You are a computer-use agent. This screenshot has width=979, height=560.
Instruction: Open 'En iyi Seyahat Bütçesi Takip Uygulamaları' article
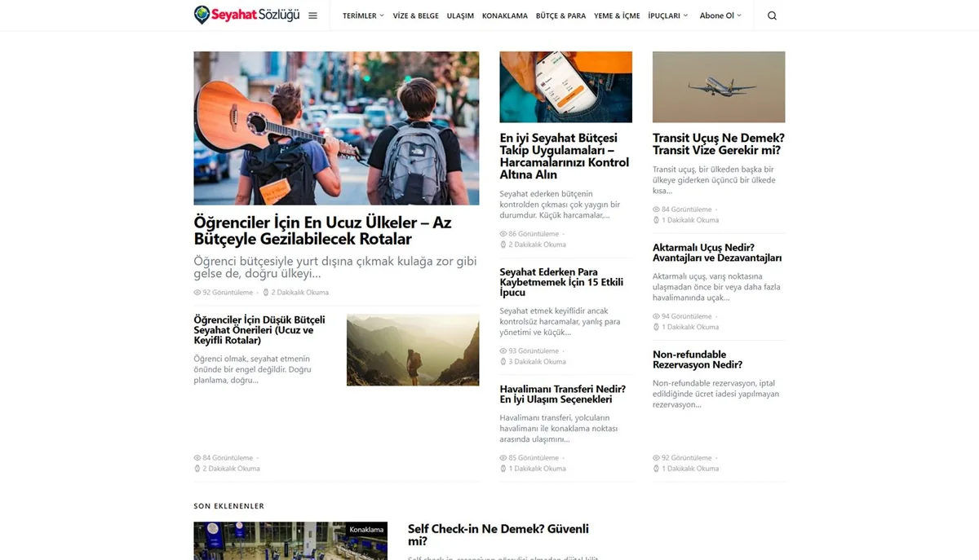tap(565, 157)
